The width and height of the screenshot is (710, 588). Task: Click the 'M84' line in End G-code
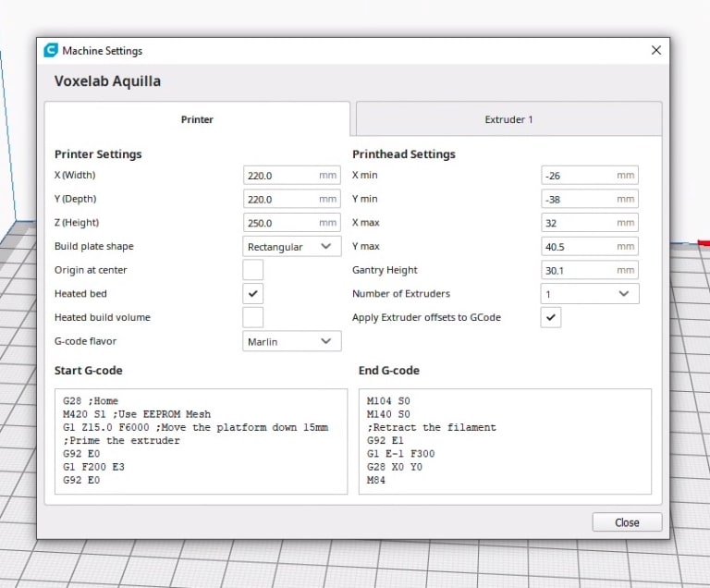point(376,480)
